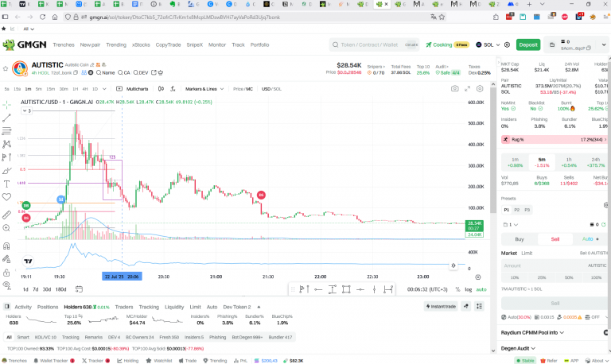Click the green Deposit button
Image resolution: width=611 pixels, height=364 pixels.
(x=528, y=45)
